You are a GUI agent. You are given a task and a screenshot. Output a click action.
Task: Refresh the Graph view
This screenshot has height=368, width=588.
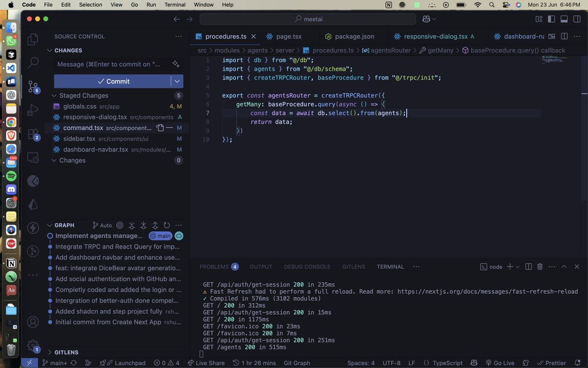(x=167, y=225)
